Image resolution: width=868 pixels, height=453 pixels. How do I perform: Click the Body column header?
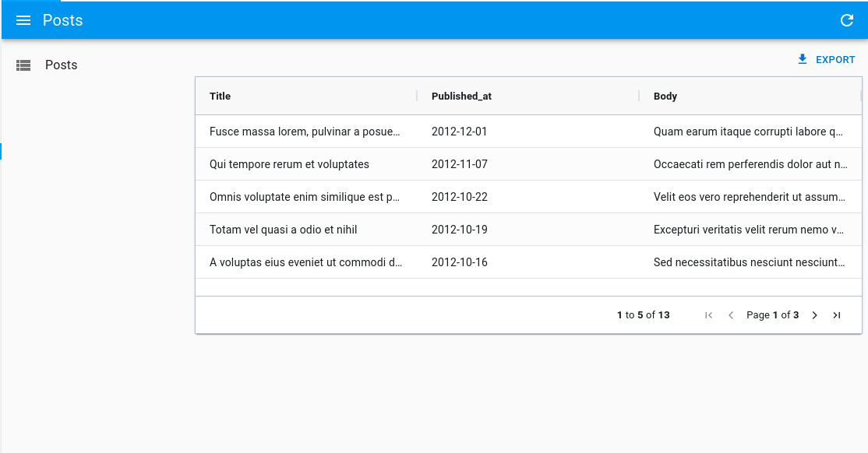(x=665, y=97)
